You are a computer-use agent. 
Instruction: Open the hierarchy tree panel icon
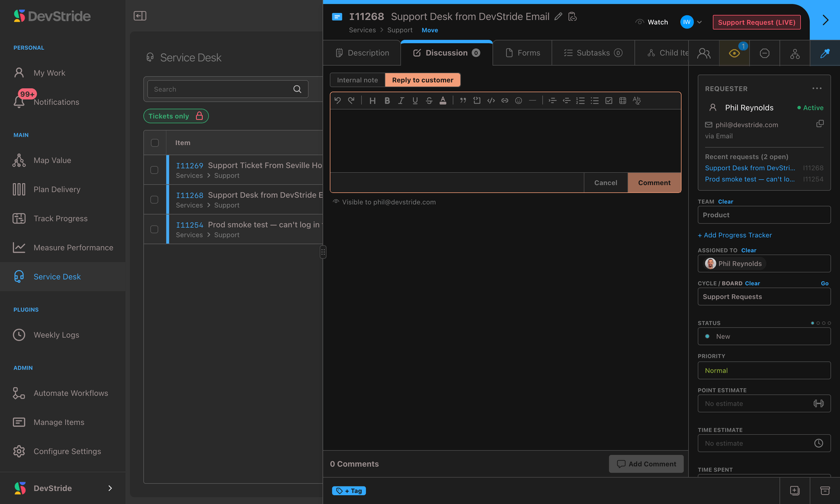795,53
